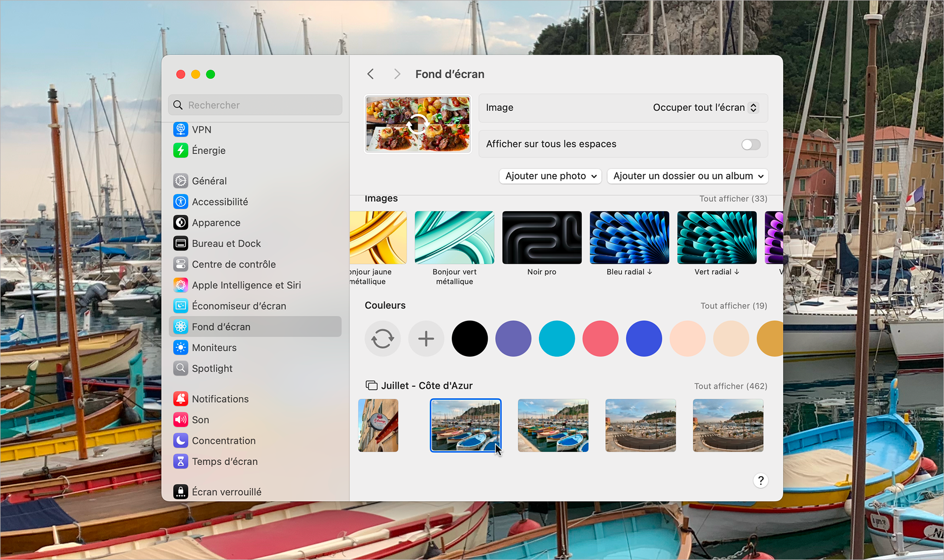This screenshot has height=560, width=944.
Task: Disable Afficher sur tous les espaces
Action: [750, 144]
